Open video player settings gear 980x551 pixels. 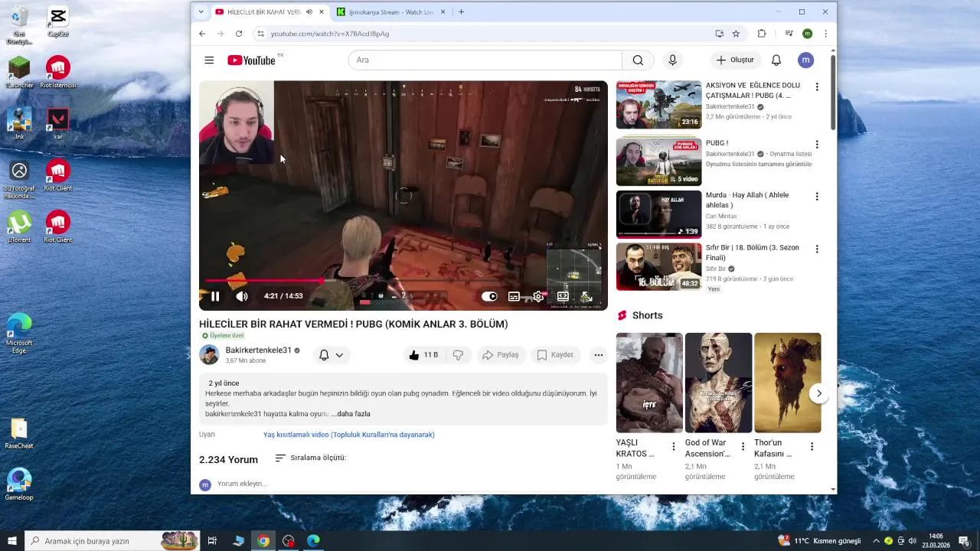pyautogui.click(x=538, y=296)
